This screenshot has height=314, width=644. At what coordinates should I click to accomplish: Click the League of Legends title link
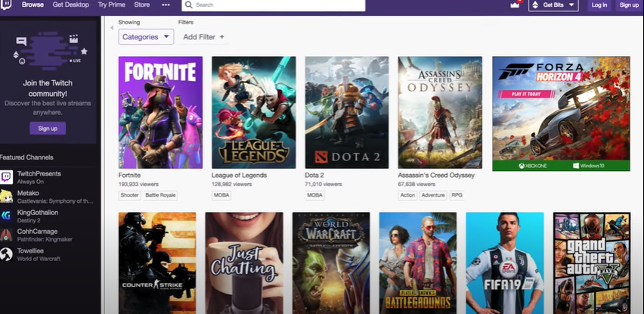(x=240, y=175)
